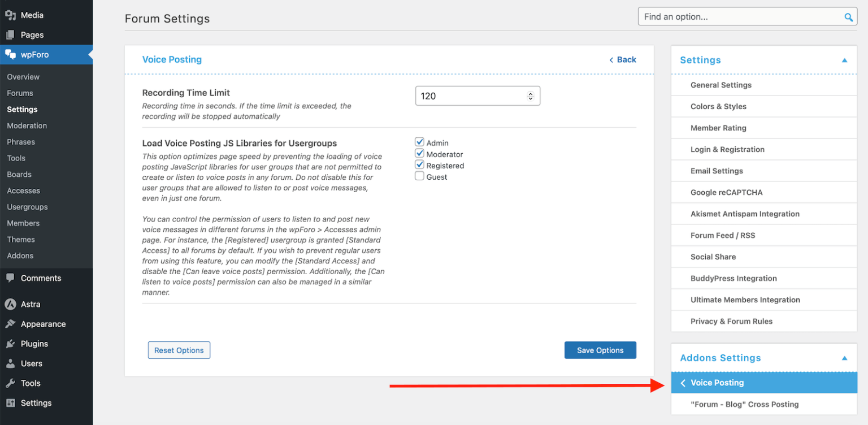Click the Pages icon in sidebar
Image resolution: width=868 pixels, height=425 pixels.
[x=10, y=35]
